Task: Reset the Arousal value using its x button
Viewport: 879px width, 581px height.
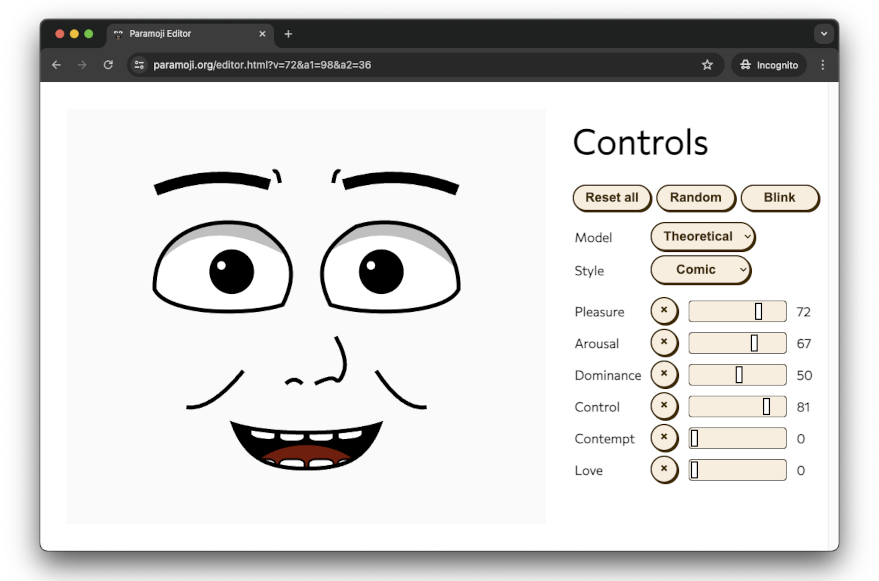Action: [x=664, y=343]
